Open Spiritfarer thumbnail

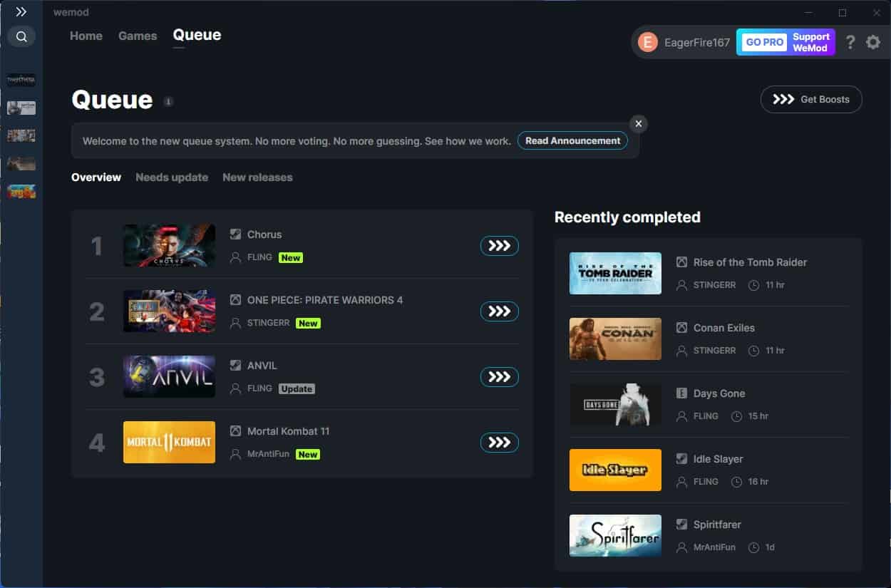point(615,535)
